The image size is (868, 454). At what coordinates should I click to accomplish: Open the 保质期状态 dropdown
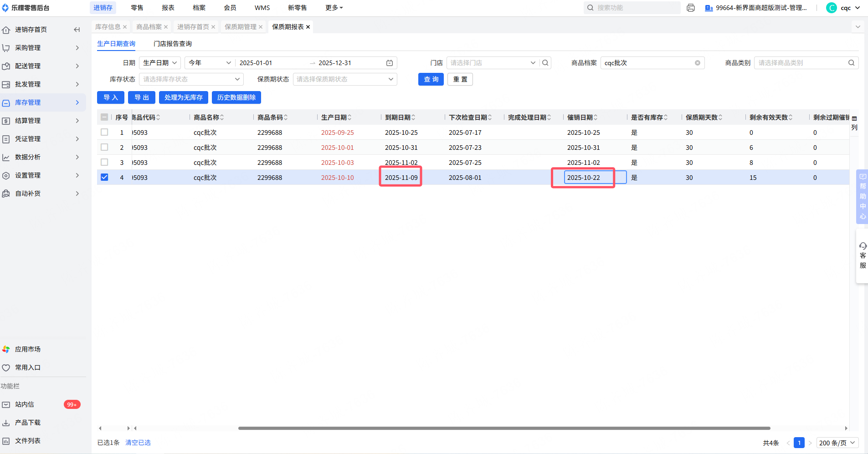345,79
